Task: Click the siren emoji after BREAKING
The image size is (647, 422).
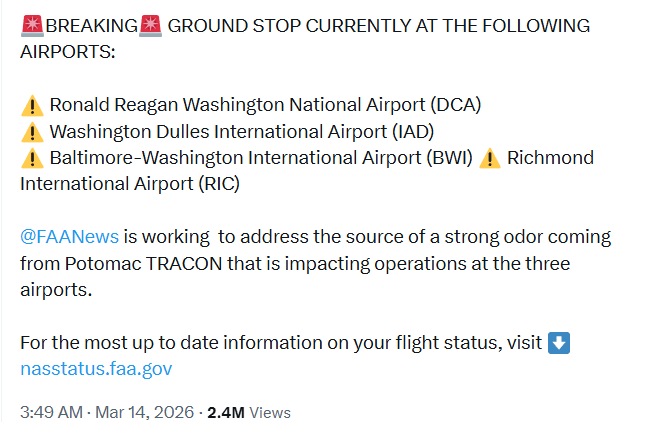Action: tap(150, 25)
